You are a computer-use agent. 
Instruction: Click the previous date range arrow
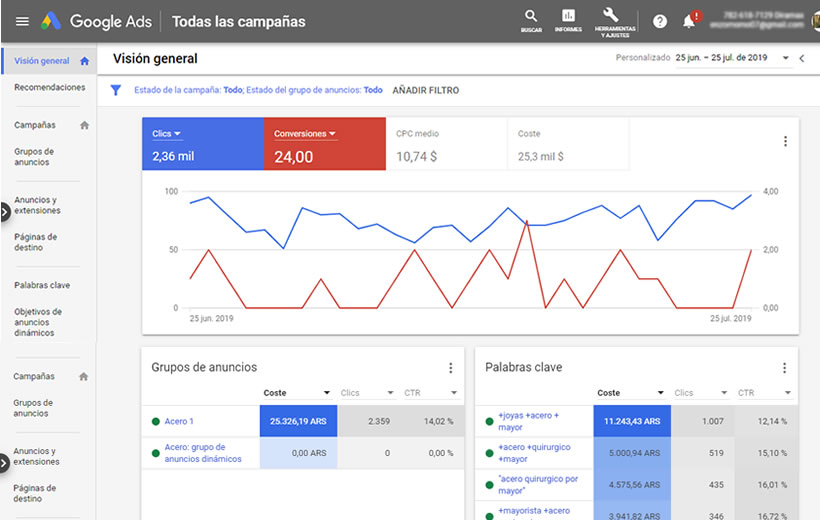pos(802,59)
